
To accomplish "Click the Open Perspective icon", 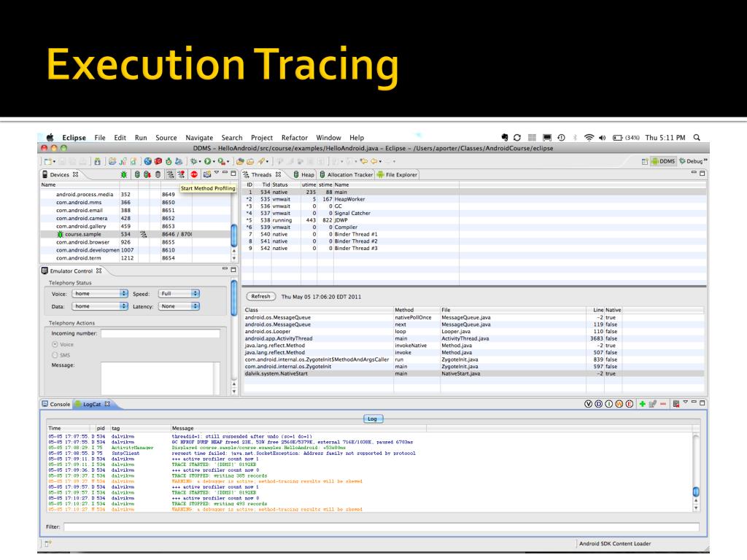I will 645,161.
